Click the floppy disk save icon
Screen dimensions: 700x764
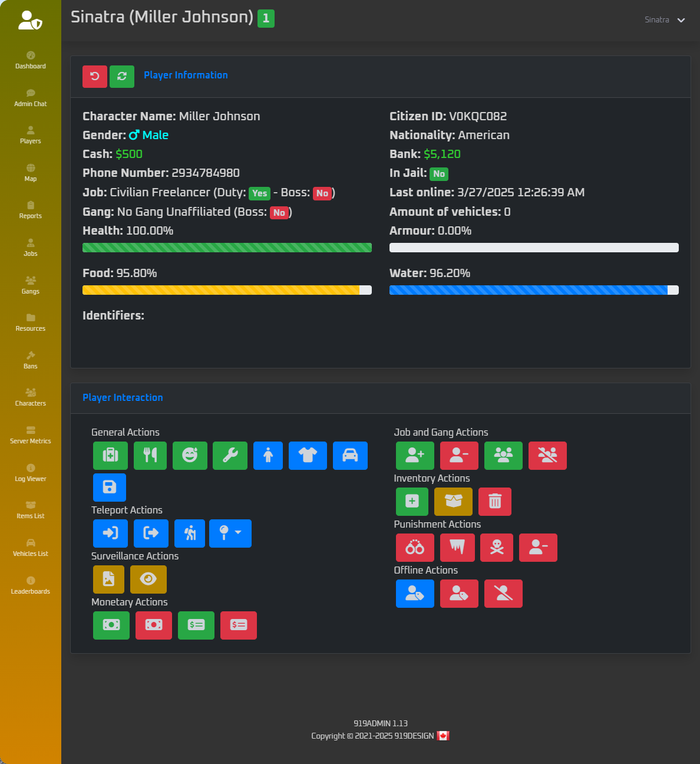point(110,488)
